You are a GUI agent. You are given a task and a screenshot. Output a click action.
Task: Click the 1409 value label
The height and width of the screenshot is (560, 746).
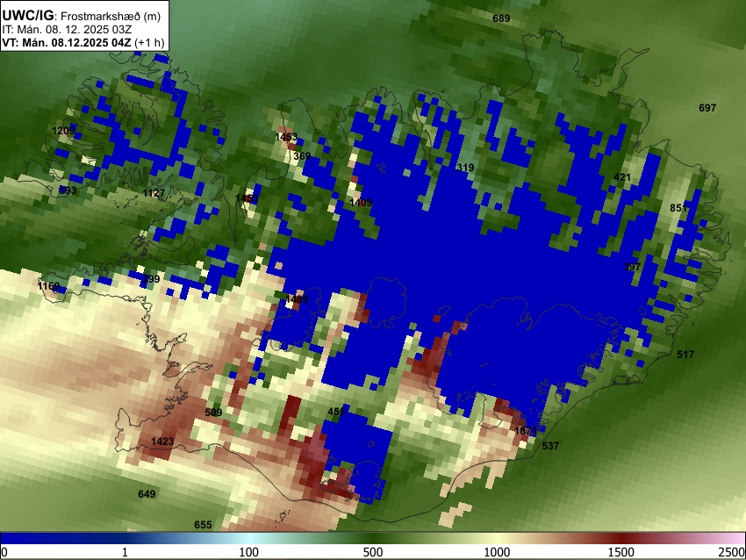(361, 203)
